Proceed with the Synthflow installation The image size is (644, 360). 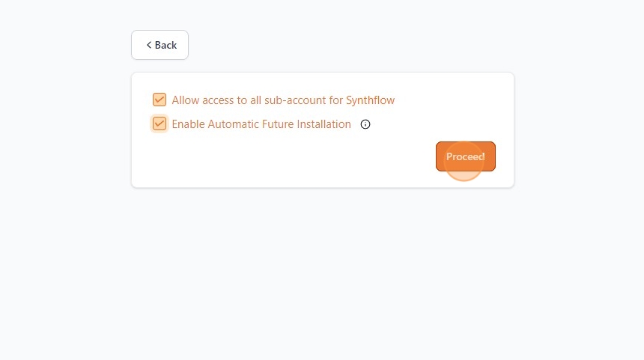click(x=465, y=156)
